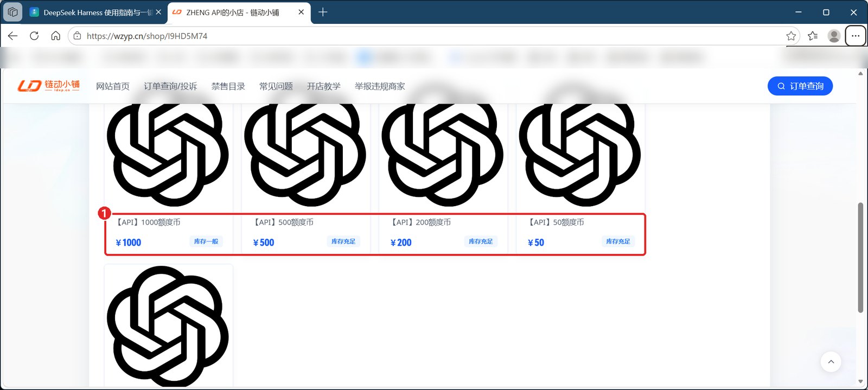The height and width of the screenshot is (390, 868).
Task: Open the browser home page
Action: point(55,36)
